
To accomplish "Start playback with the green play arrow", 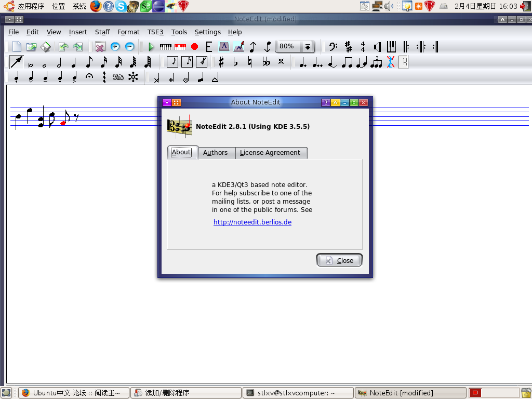I will click(151, 46).
